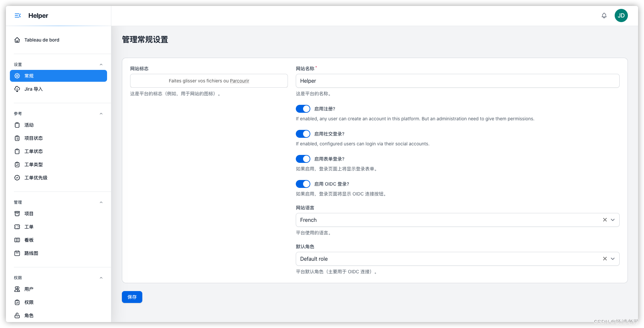Open the Default role combo box

458,259
